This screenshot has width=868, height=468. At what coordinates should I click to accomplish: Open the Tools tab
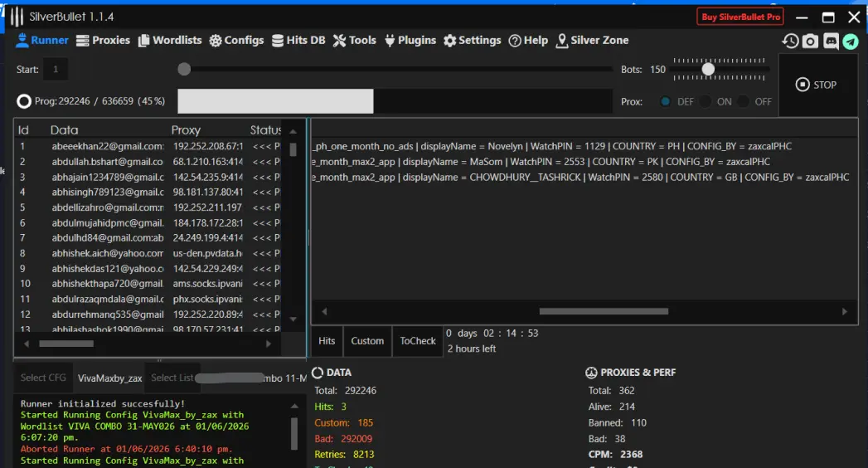(354, 41)
